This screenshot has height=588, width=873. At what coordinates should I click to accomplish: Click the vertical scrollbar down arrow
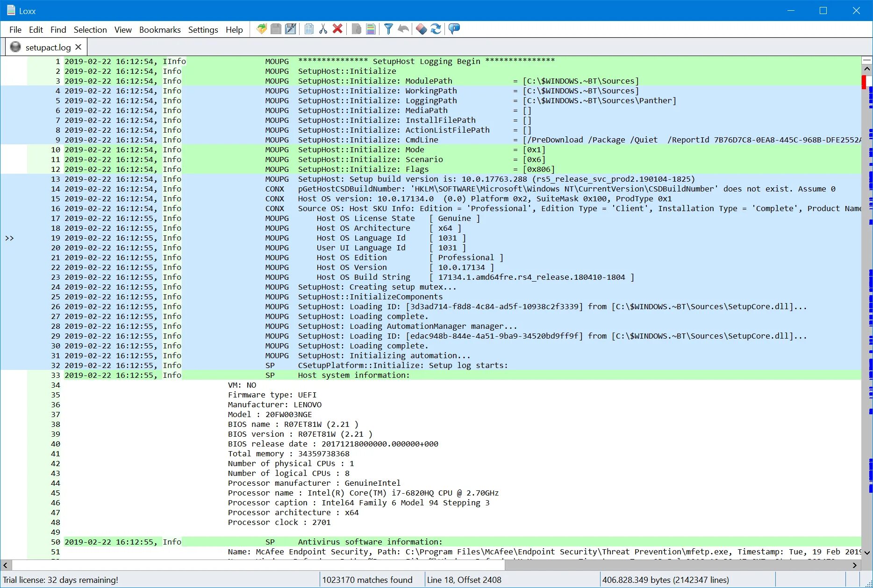(x=867, y=553)
